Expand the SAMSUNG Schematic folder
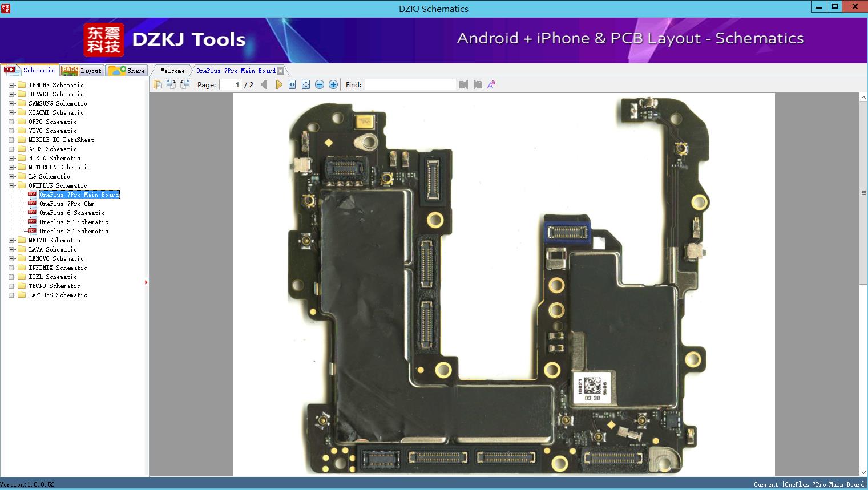This screenshot has width=868, height=490. (x=11, y=103)
